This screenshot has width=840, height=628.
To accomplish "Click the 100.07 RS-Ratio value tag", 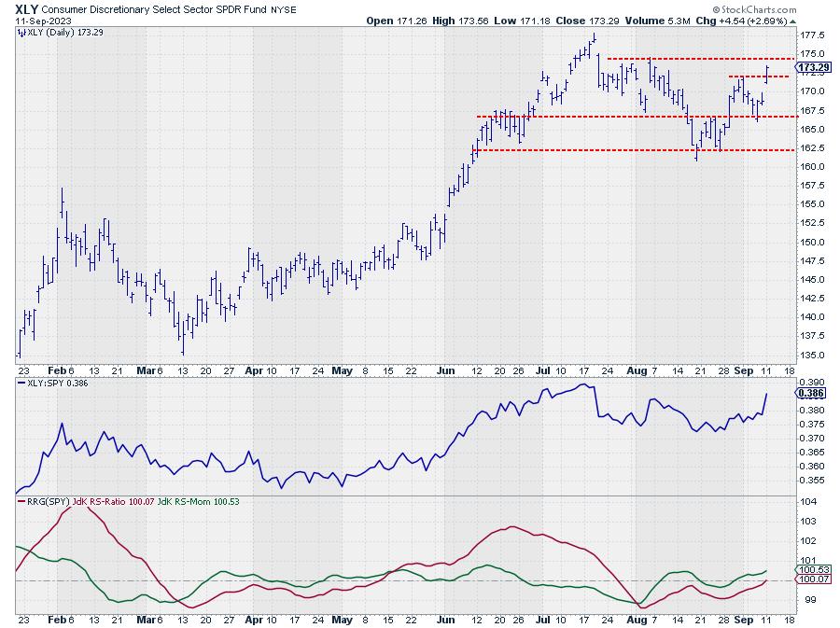I will coord(812,580).
